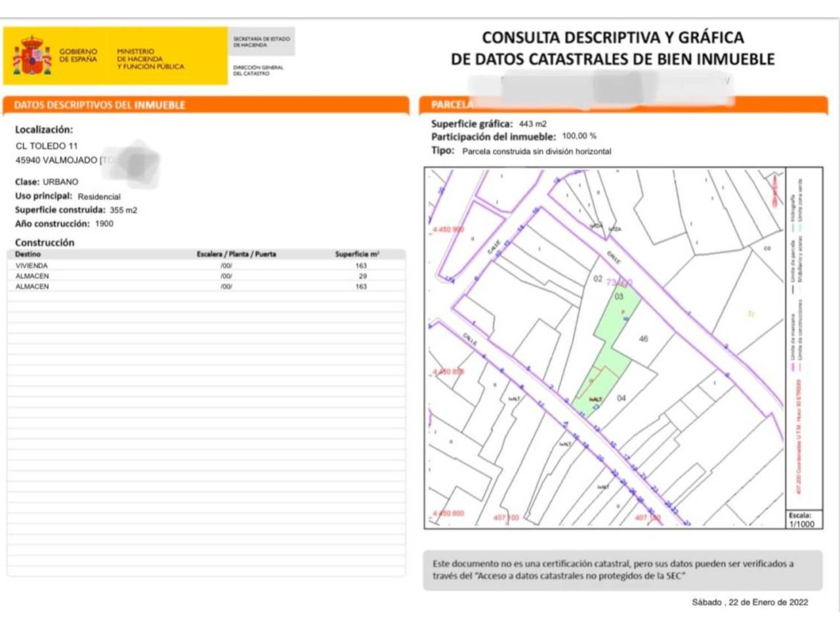Click 'MINISTERIO DE HACIENDA Y FUNCIÓN PÚBLICA' text
840x630 pixels.
pos(150,59)
